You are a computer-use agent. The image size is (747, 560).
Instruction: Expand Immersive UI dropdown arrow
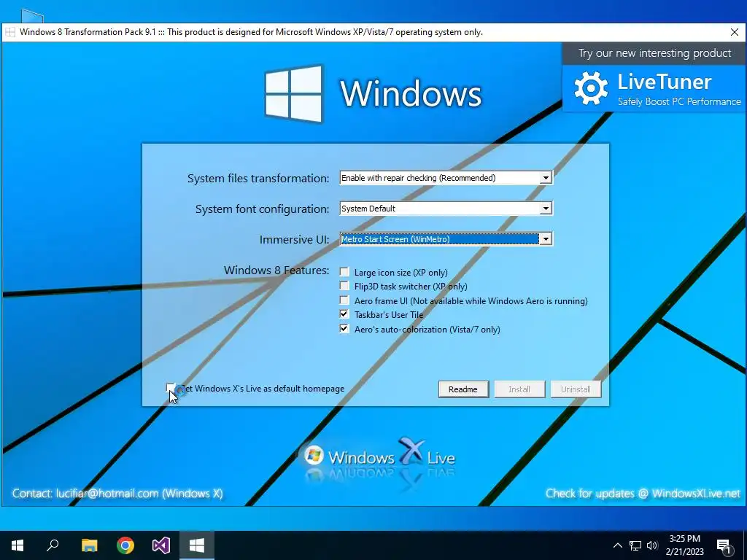click(546, 239)
